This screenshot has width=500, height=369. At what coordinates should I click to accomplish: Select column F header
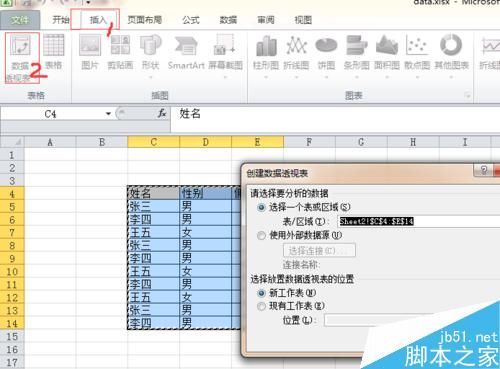click(309, 142)
